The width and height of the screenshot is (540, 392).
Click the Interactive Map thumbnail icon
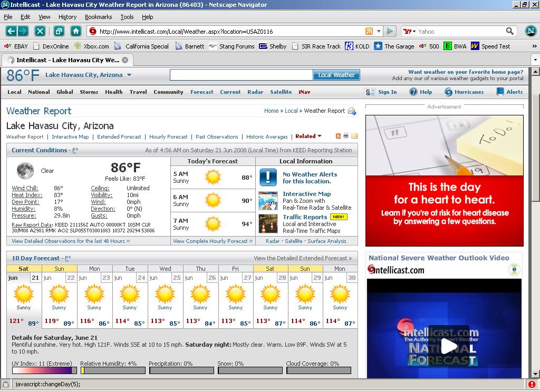pos(268,201)
